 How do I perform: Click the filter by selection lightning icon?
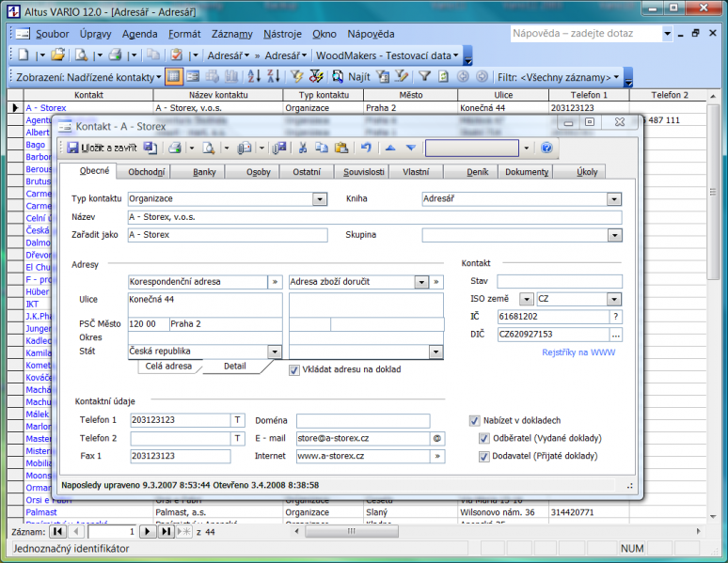(x=296, y=76)
